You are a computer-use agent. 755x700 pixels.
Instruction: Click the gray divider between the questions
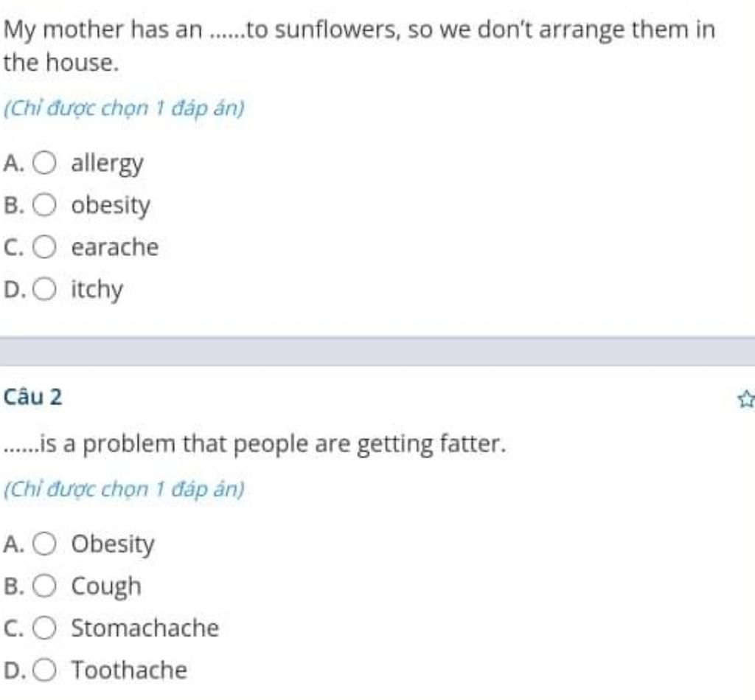coord(377,351)
